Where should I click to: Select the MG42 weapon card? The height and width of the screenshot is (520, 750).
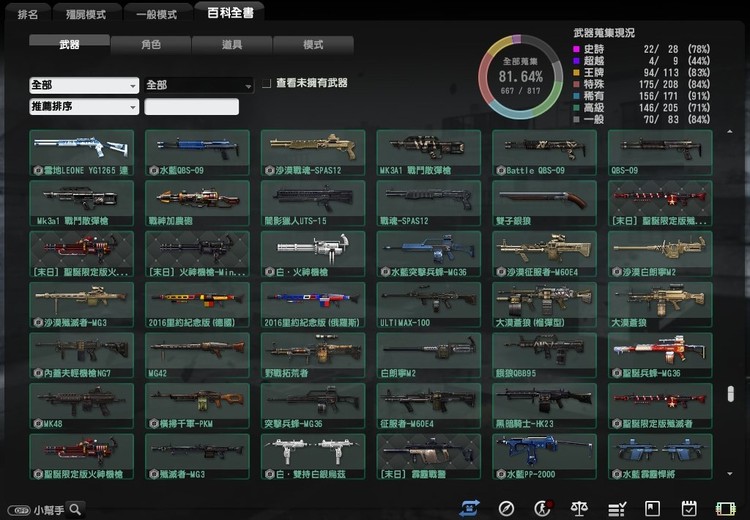point(197,355)
